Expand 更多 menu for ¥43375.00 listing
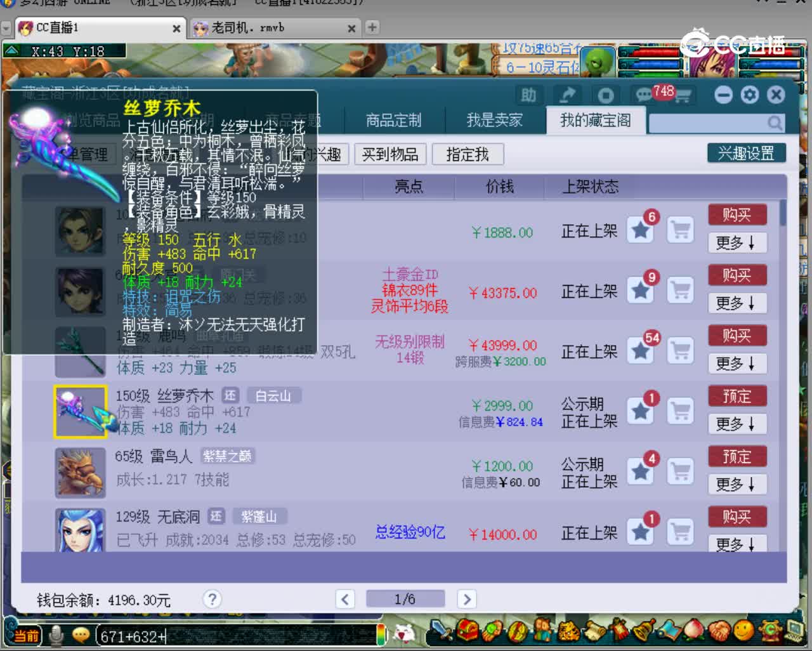 737,303
